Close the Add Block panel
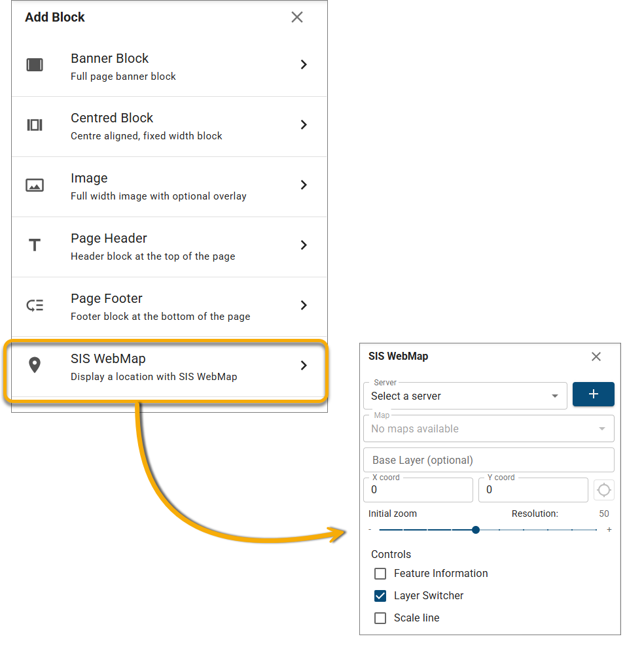644x662 pixels. 297,17
